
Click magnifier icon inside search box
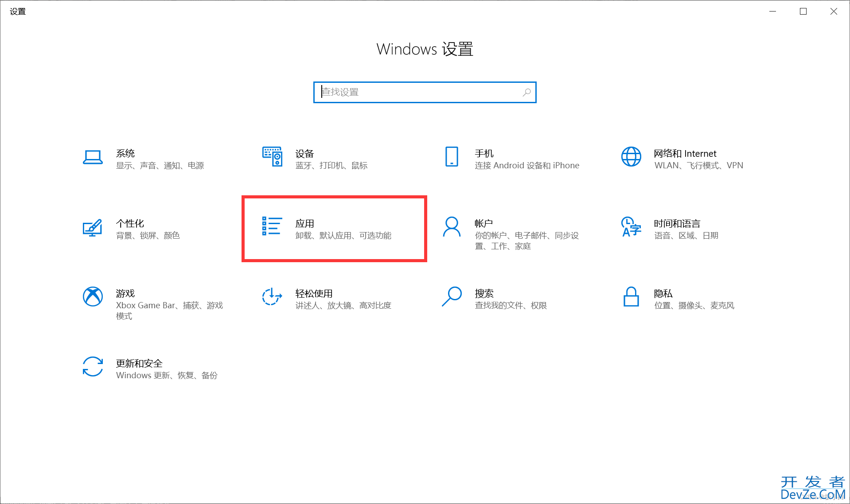(526, 92)
